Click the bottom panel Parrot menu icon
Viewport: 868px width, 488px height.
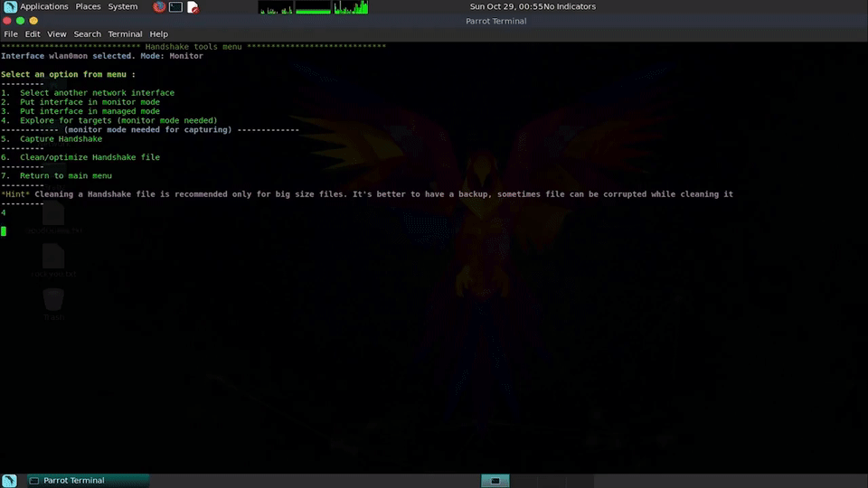tap(9, 480)
